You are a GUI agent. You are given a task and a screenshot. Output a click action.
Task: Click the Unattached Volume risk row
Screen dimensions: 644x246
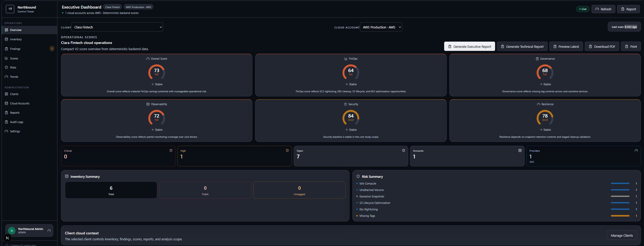coord(496,190)
